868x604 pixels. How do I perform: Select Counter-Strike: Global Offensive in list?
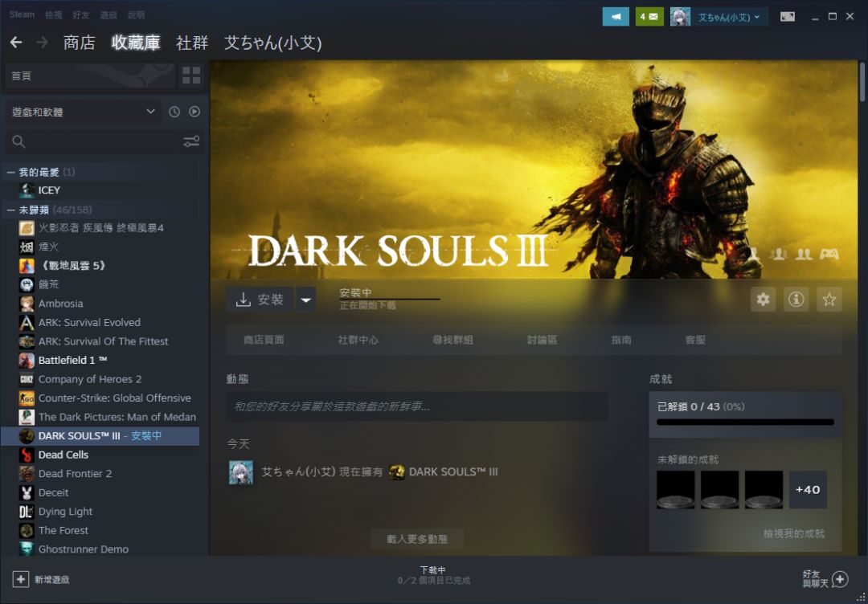click(x=100, y=398)
